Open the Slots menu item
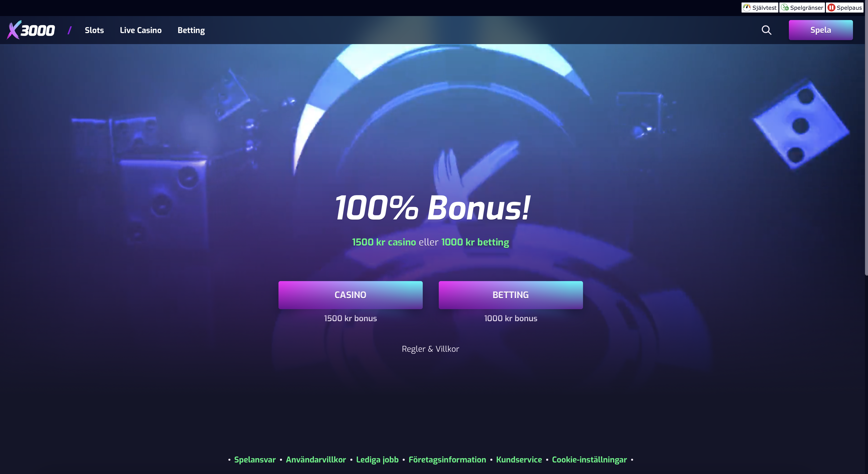Image resolution: width=868 pixels, height=474 pixels. 94,30
